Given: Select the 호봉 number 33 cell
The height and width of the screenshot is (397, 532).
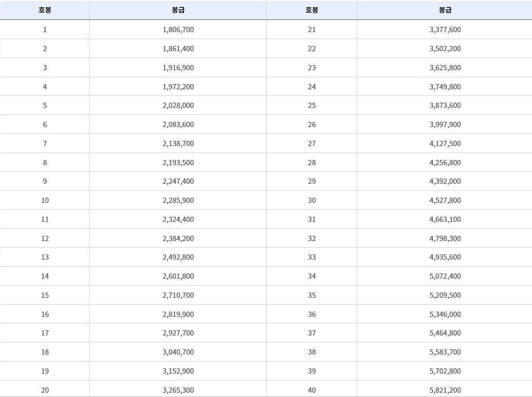Looking at the screenshot, I should click(x=312, y=257).
